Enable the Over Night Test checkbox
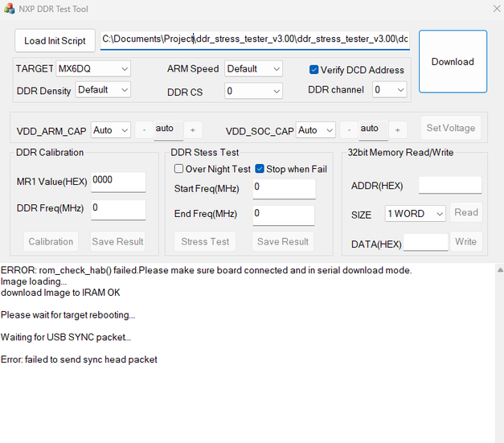Viewport: 504px width, 443px height. (x=178, y=169)
